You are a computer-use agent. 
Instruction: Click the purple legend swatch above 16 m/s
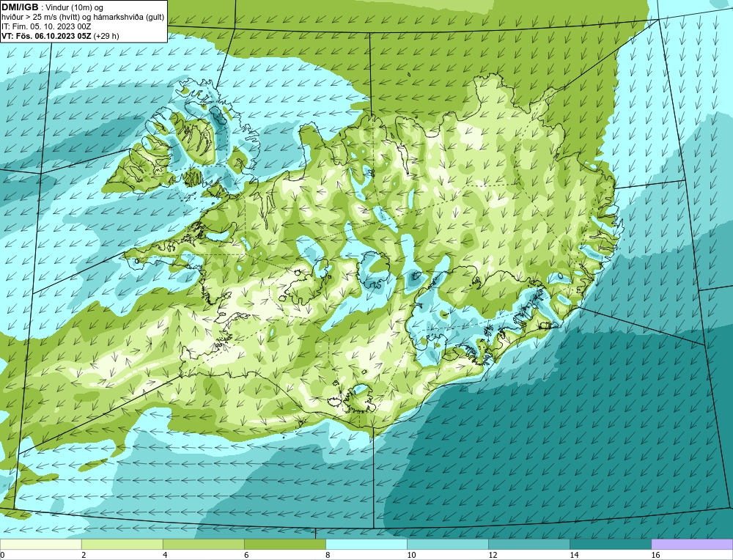pos(692,544)
